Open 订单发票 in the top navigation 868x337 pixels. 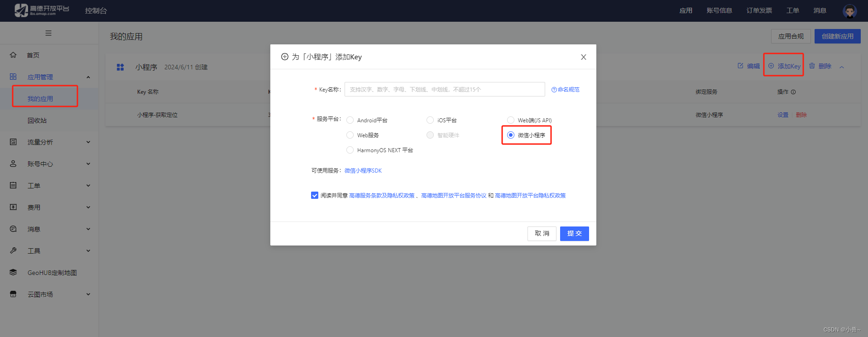pos(759,10)
